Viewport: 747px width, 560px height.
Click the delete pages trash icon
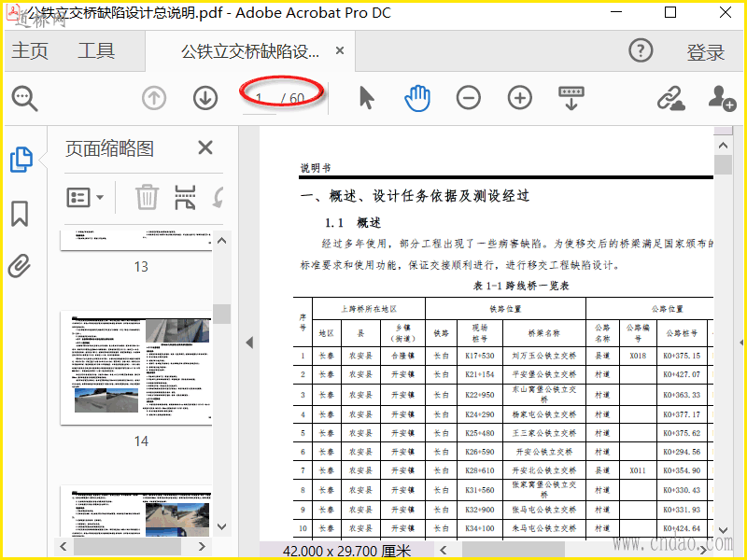point(147,197)
